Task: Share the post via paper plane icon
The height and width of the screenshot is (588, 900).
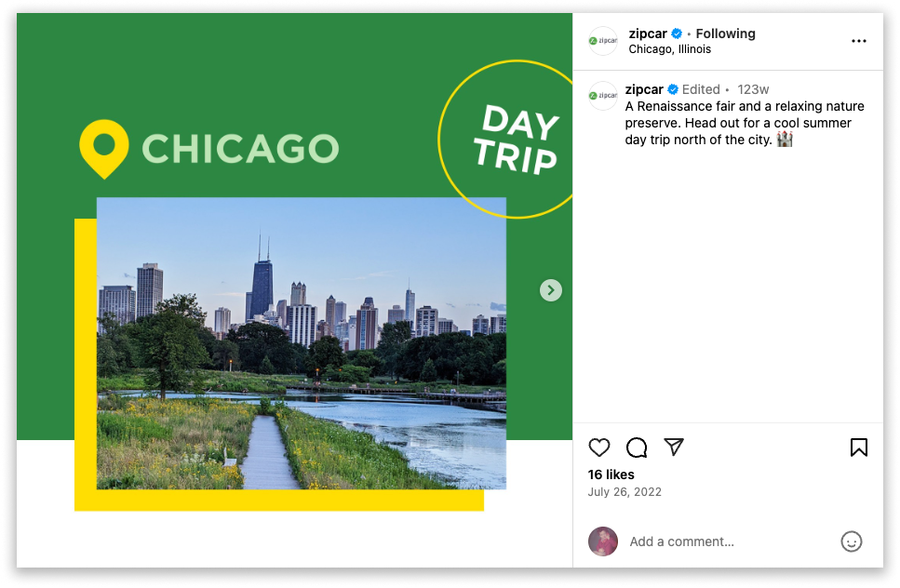Action: (674, 447)
